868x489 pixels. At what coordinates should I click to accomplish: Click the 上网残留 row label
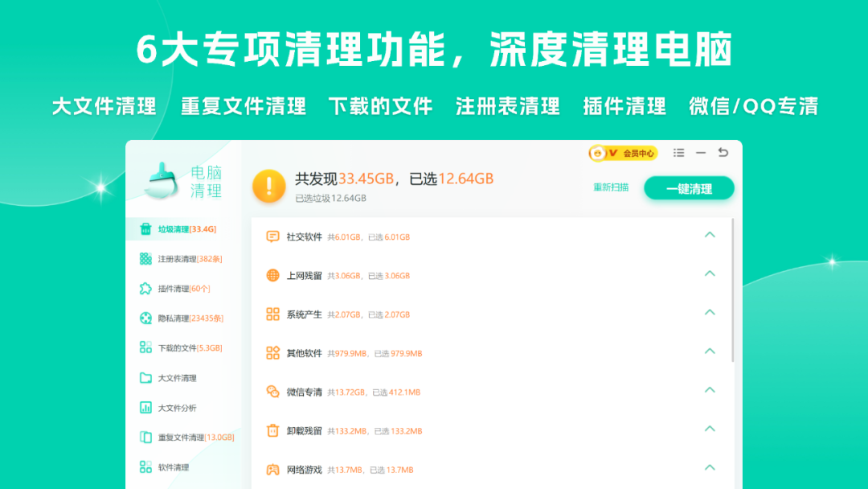click(304, 276)
